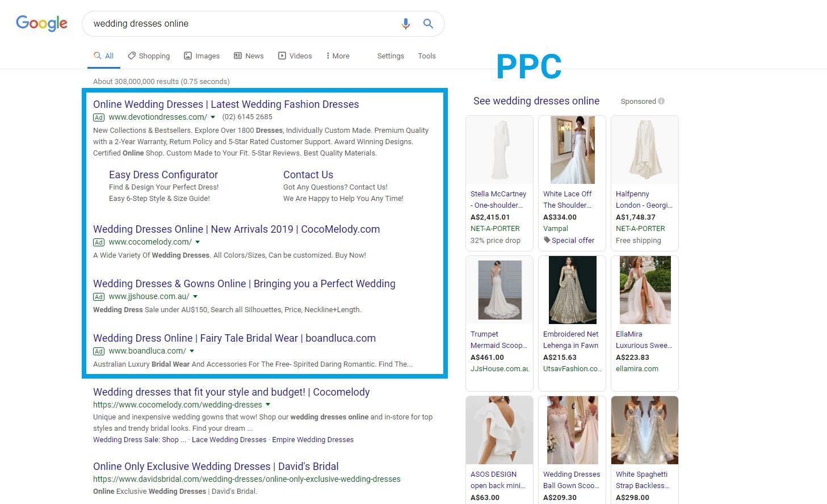Screen dimensions: 827x504
Task: Expand the cocomelody.com ad dropdown arrow
Action: (x=198, y=242)
